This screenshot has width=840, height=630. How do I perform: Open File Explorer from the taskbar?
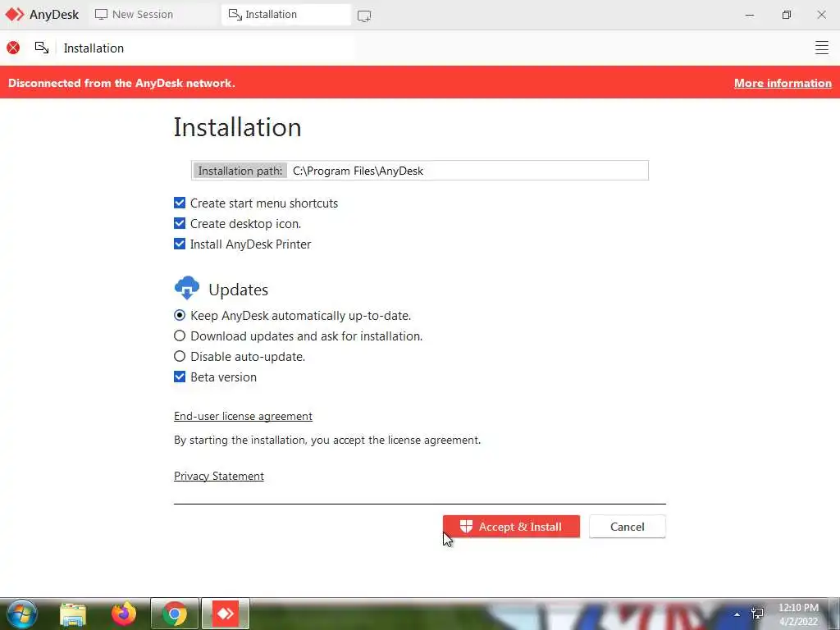[x=73, y=614]
